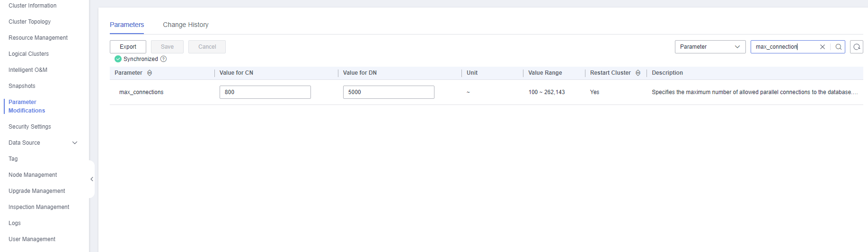Click the search magnifier icon

pos(838,47)
